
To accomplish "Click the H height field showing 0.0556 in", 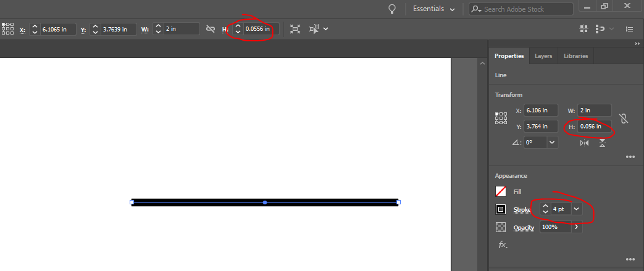I will (261, 29).
